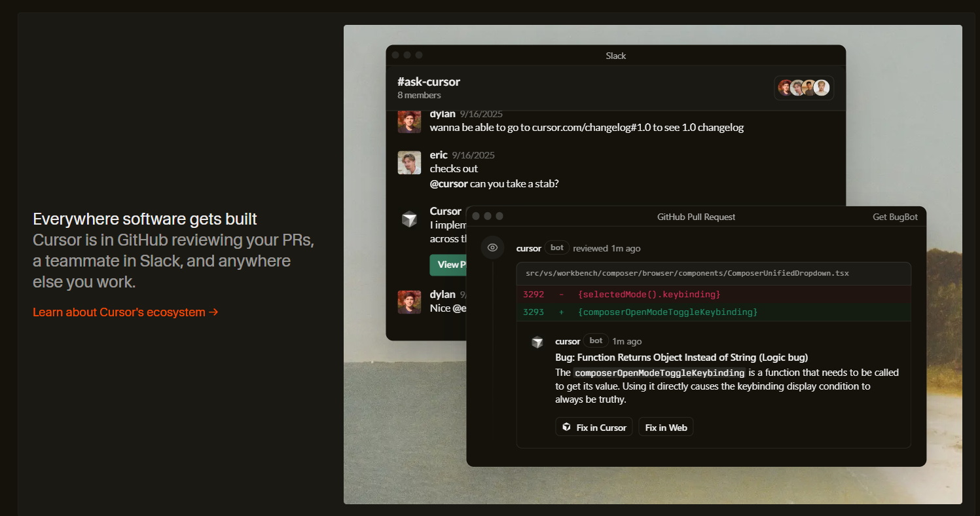Click eric's avatar in Slack thread
The image size is (980, 516).
[x=409, y=162]
